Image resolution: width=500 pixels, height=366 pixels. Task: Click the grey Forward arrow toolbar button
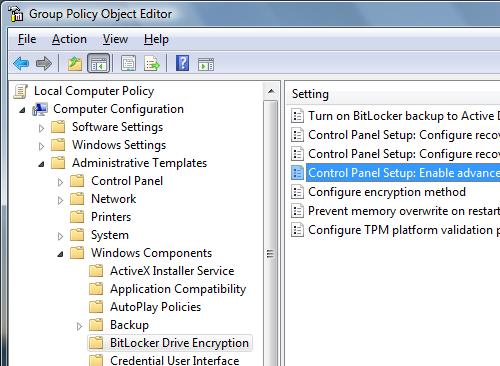tap(44, 63)
